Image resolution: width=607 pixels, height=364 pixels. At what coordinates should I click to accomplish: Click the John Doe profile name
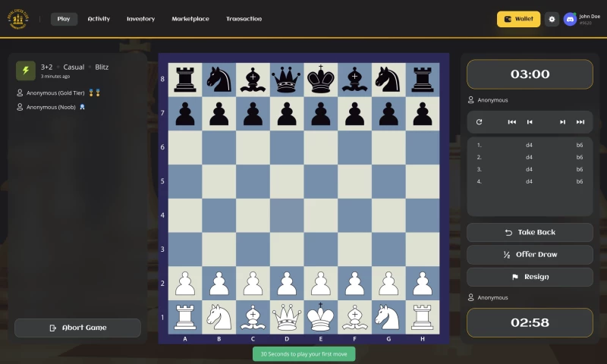pyautogui.click(x=590, y=16)
